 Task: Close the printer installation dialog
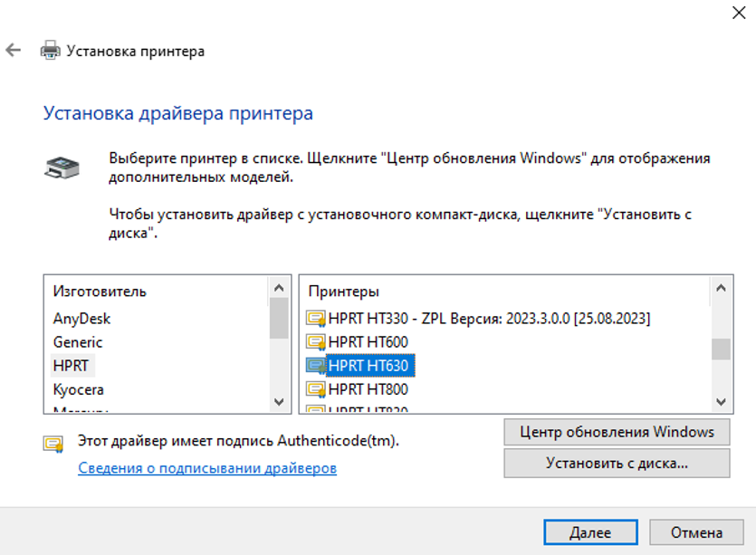click(738, 13)
